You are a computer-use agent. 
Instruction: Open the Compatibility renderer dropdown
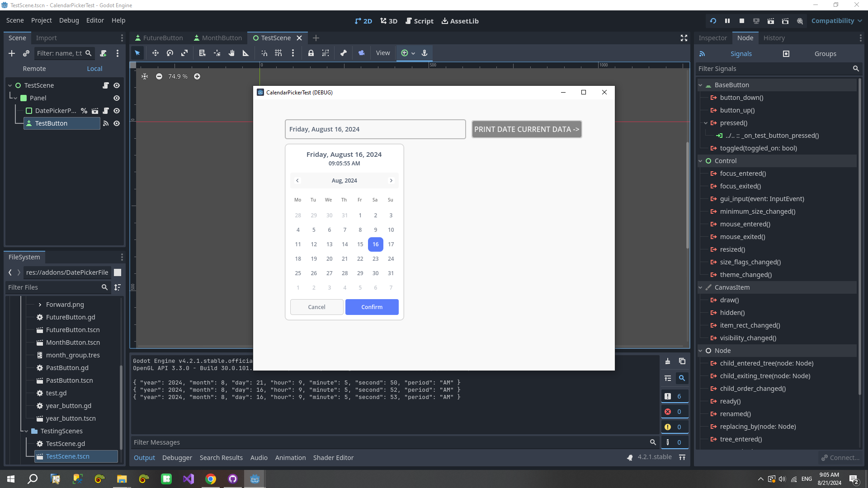[x=836, y=21]
